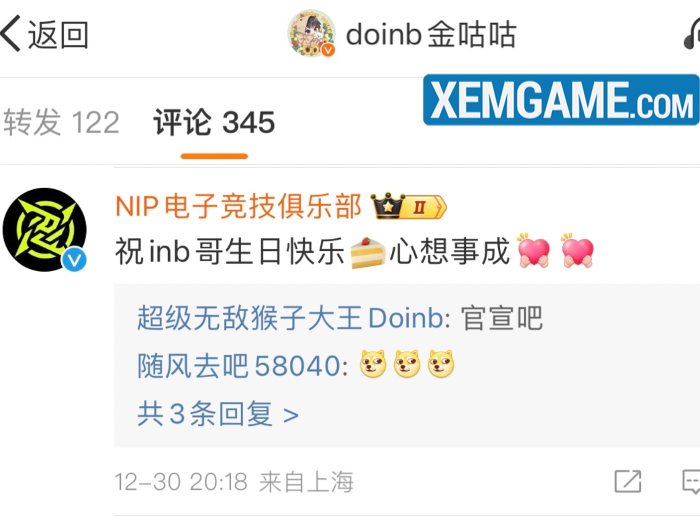The width and height of the screenshot is (700, 530).
Task: Tap the first doge emoji reply
Action: [373, 364]
